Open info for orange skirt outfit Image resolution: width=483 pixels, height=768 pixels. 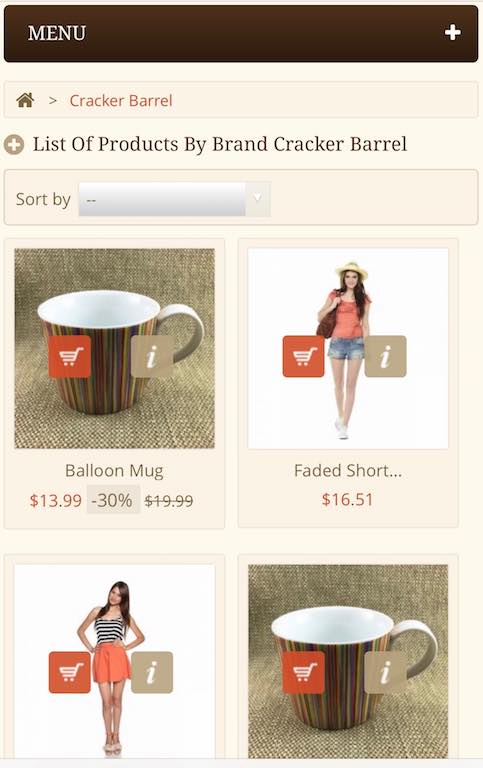tap(152, 672)
